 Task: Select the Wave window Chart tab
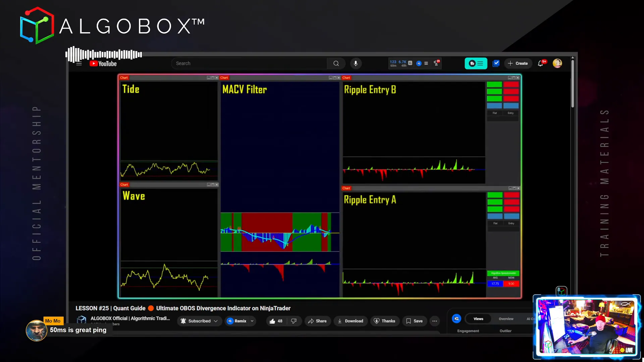coord(124,185)
